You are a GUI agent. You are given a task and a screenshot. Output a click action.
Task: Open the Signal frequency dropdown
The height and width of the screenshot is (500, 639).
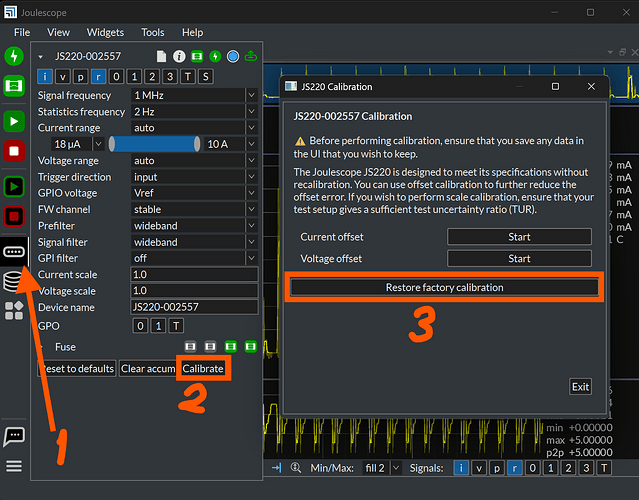(x=194, y=95)
